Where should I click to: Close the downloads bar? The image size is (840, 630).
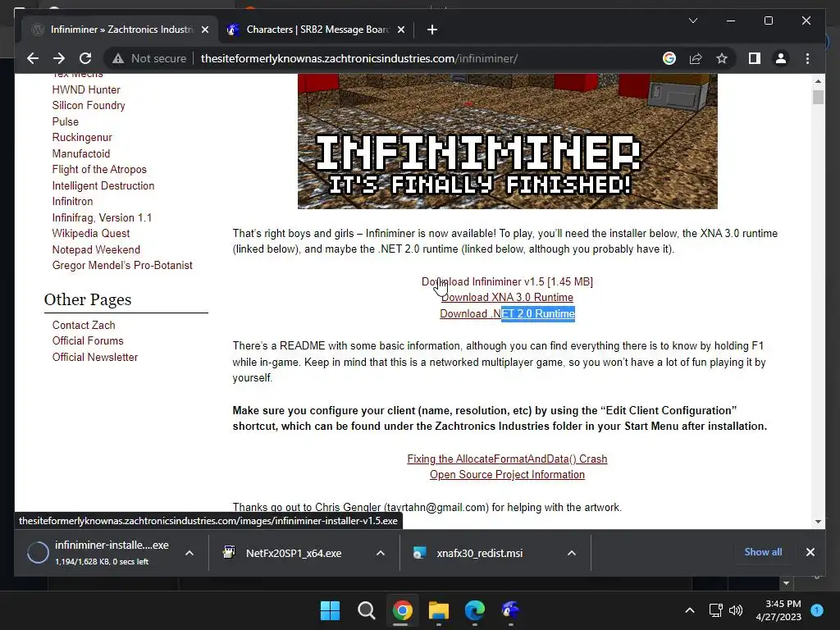coord(810,552)
